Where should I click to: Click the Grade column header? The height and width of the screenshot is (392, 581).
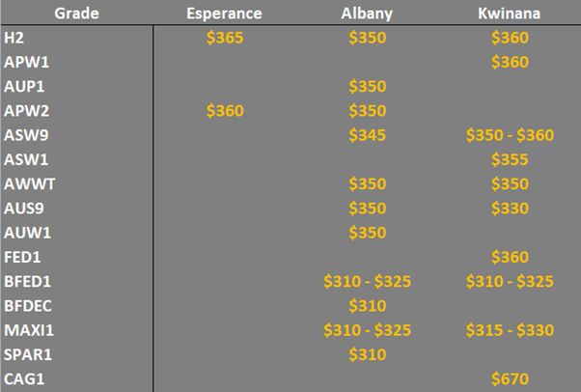coord(76,14)
